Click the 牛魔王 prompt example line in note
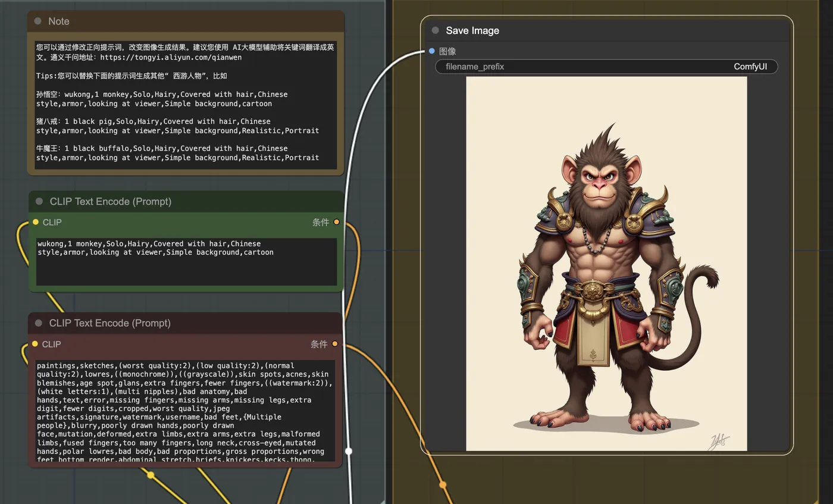The image size is (833, 504). point(177,153)
